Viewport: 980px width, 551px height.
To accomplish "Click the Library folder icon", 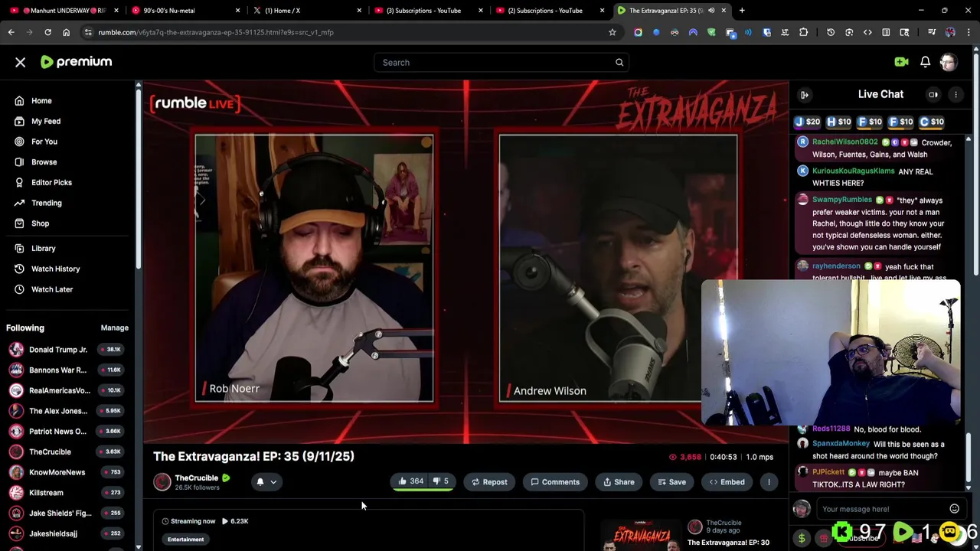I will click(x=19, y=248).
